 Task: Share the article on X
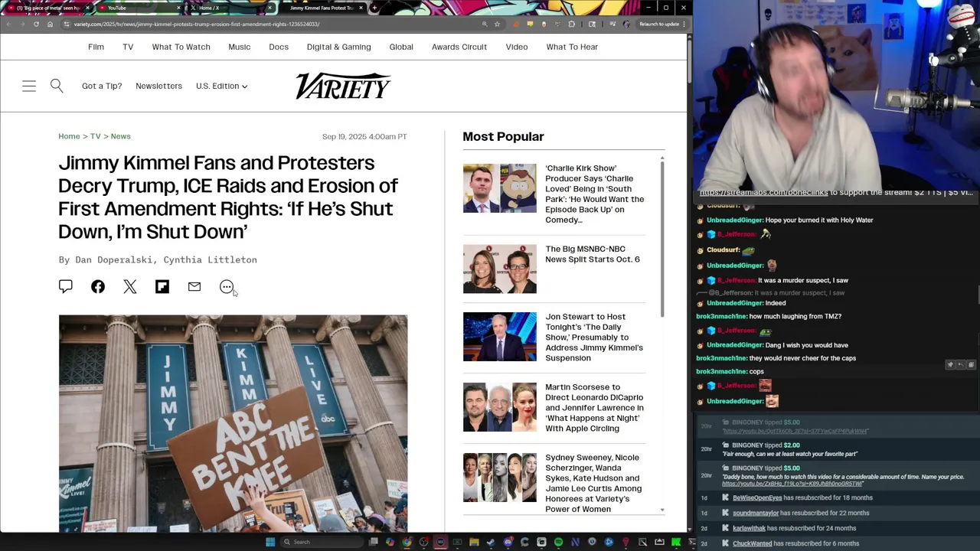[x=130, y=286]
